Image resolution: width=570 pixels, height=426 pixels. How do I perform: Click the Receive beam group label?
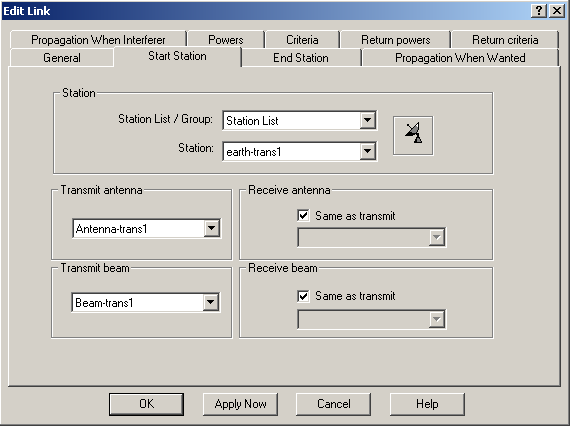point(283,268)
